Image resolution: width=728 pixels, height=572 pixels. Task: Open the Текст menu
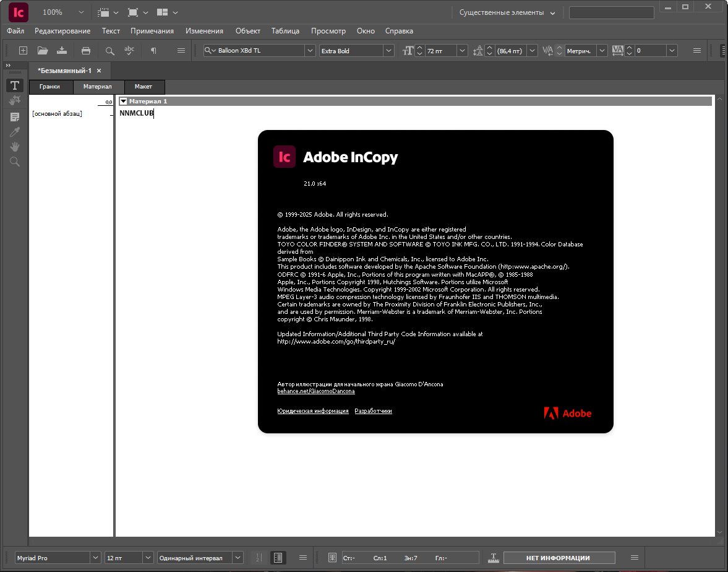point(111,31)
